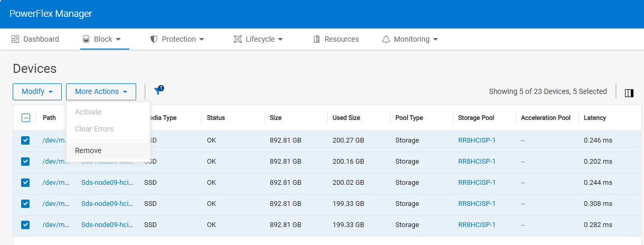Image resolution: width=644 pixels, height=245 pixels.
Task: Open the /dev/m… path link in the 0.202 ms row
Action: [56, 162]
